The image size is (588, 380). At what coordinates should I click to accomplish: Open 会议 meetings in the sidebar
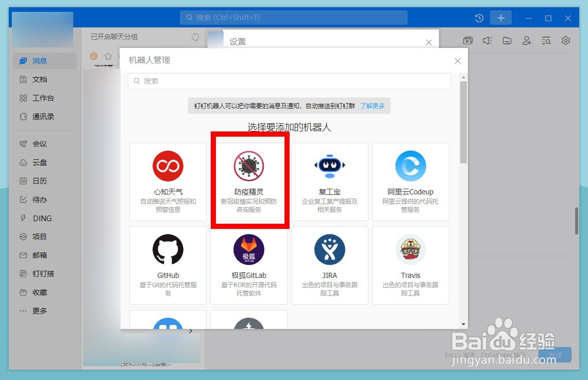(33, 144)
